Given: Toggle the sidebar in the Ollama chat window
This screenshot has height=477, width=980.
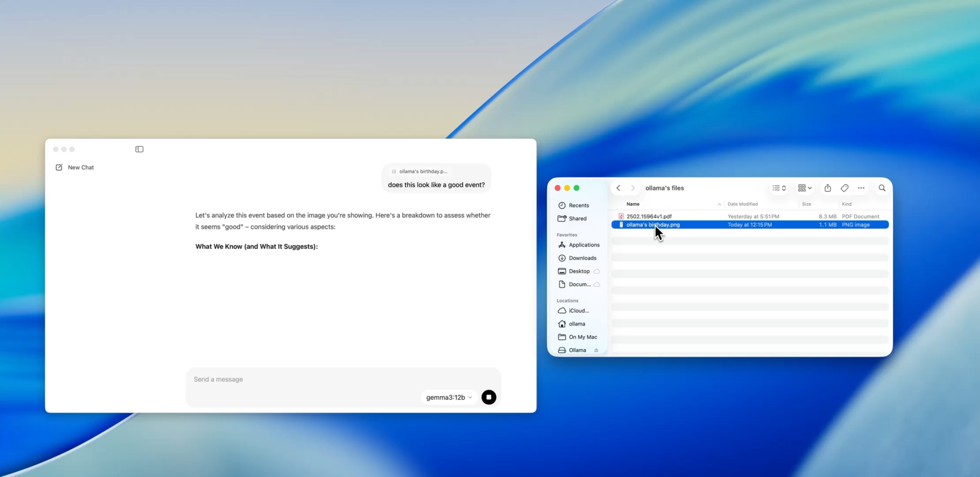Looking at the screenshot, I should coord(139,149).
